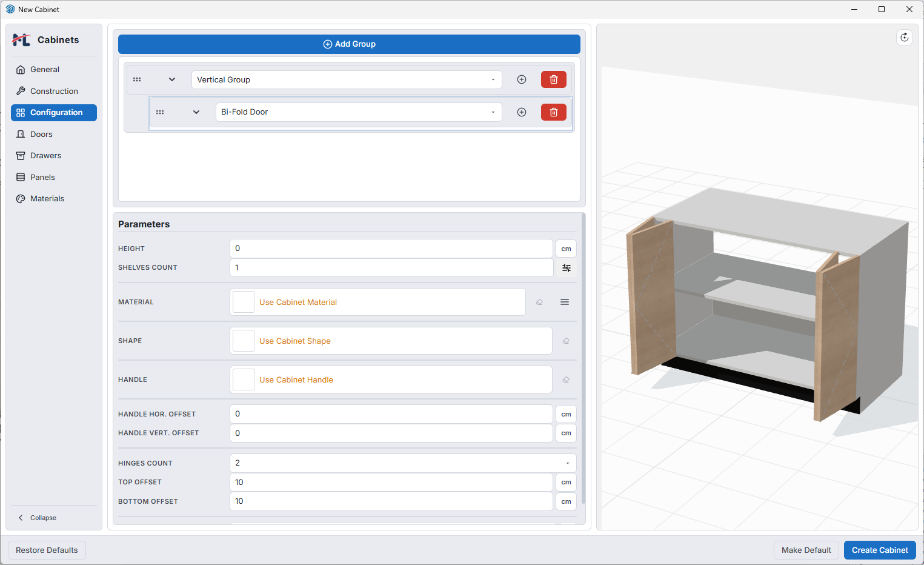This screenshot has height=565, width=924.
Task: Collapse the Bi-Fold Door row chevron
Action: [x=196, y=112]
